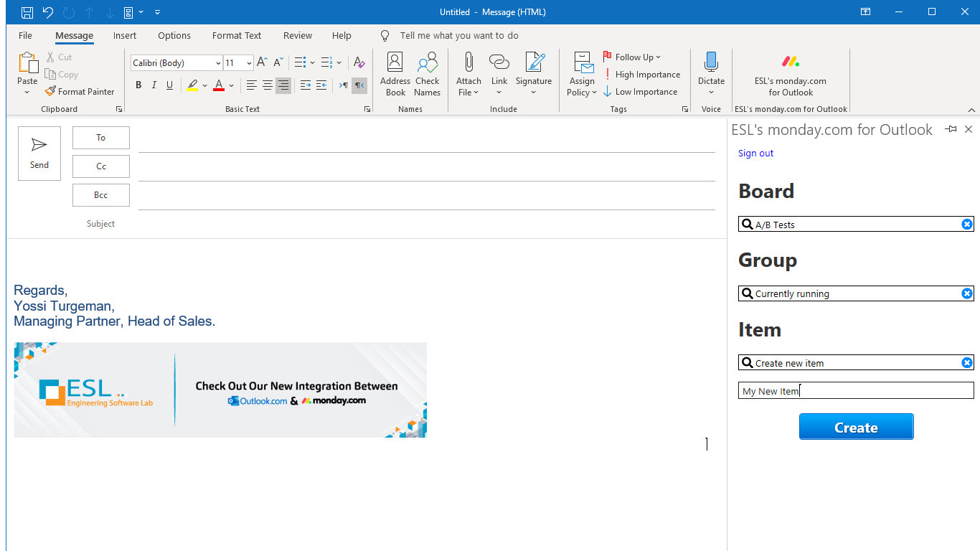Open the Clipboard pane launcher
This screenshot has height=551, width=980.
119,109
